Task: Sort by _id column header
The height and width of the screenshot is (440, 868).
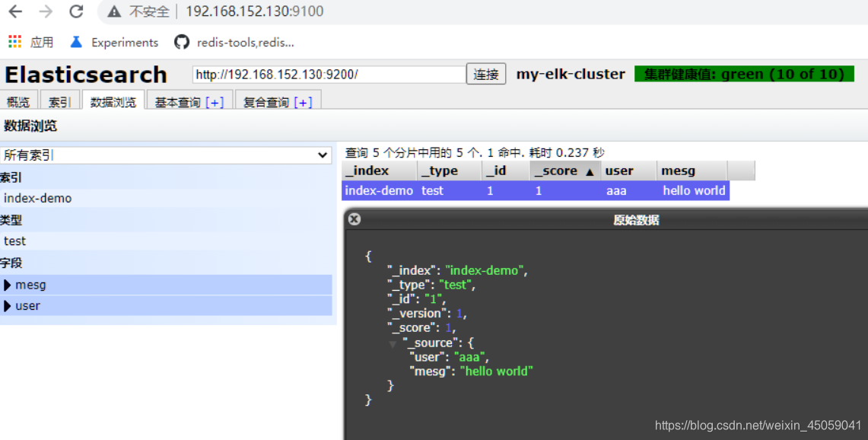Action: pos(505,171)
